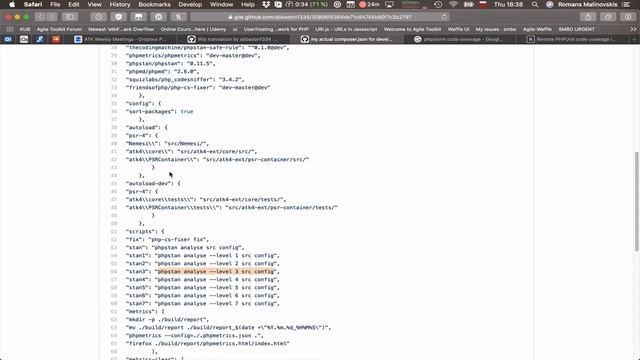Open Notification Center list icon
This screenshot has width=640, height=360.
[x=627, y=4]
